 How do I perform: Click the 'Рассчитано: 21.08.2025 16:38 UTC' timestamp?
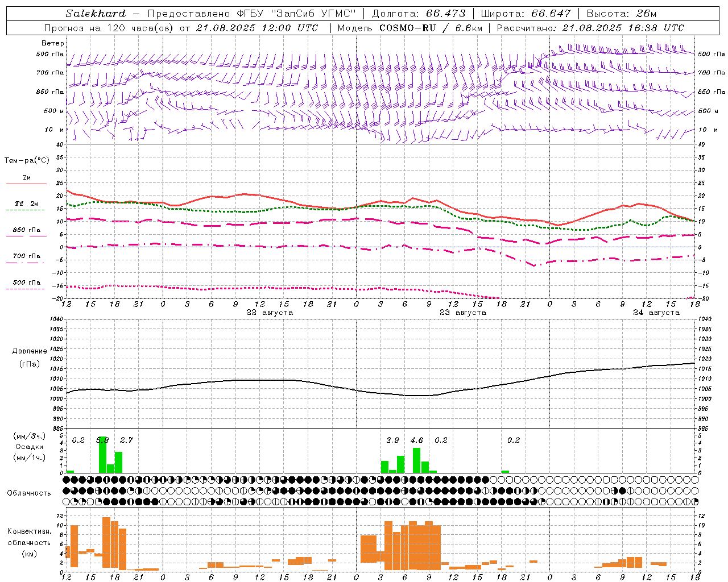590,28
